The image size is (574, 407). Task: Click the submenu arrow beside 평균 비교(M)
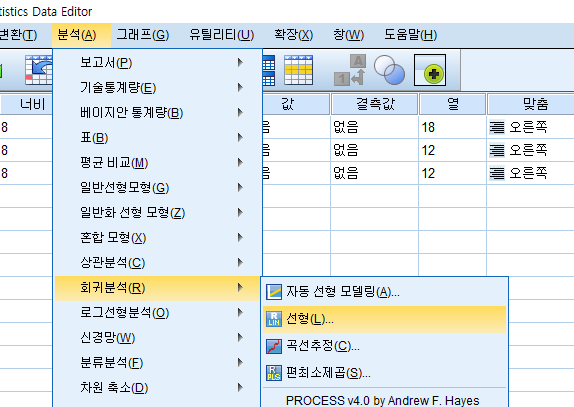click(240, 163)
